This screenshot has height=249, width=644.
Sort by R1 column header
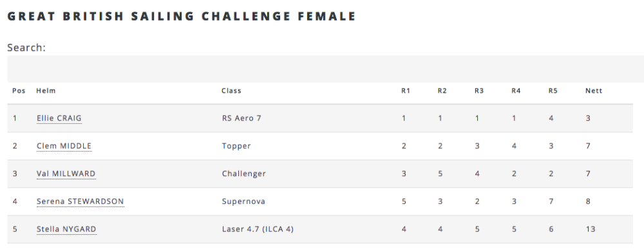tap(406, 90)
